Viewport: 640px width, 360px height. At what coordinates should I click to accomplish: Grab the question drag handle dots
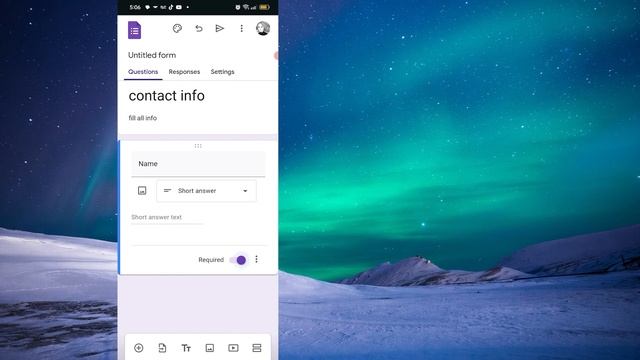pos(198,146)
